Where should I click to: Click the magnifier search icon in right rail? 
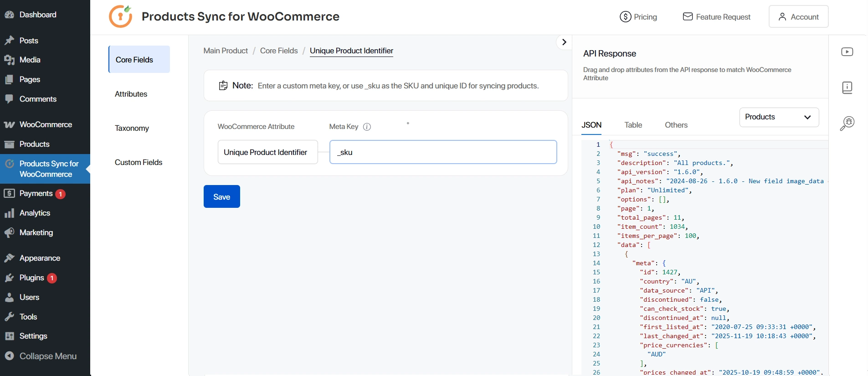[x=847, y=124]
